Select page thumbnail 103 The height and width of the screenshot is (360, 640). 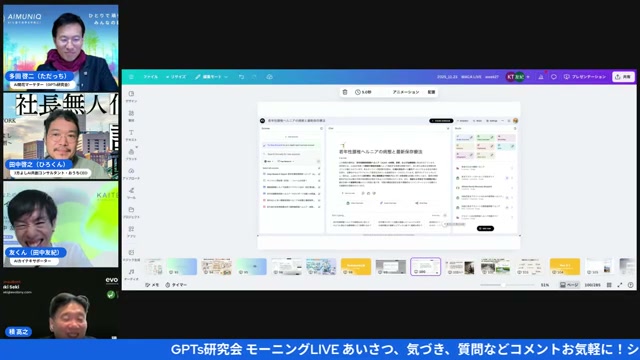click(x=530, y=267)
